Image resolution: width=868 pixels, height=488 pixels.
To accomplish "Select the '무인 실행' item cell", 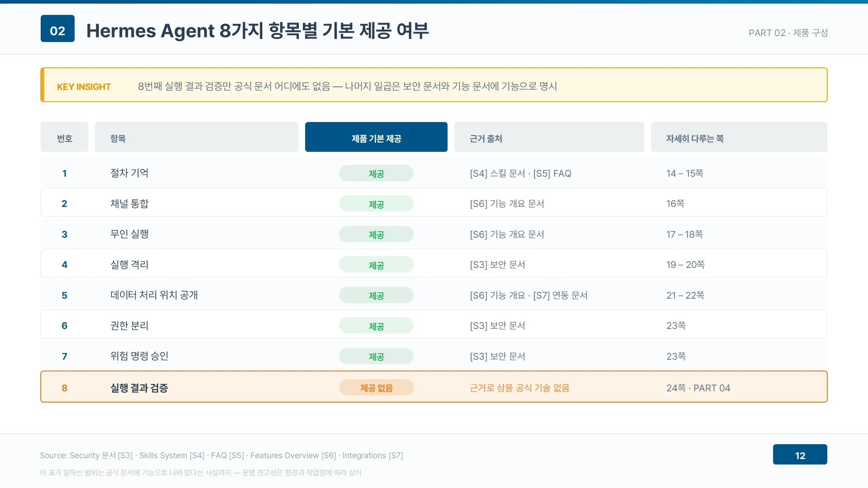I will click(x=129, y=234).
